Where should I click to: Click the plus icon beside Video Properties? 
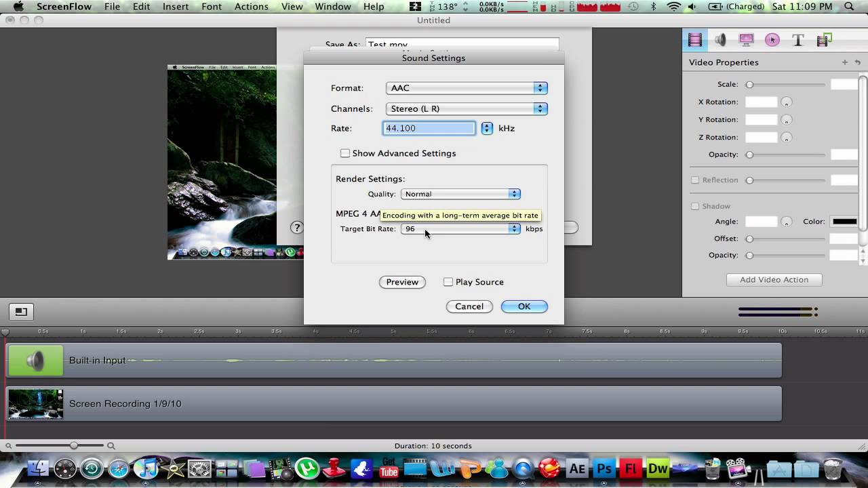point(845,62)
